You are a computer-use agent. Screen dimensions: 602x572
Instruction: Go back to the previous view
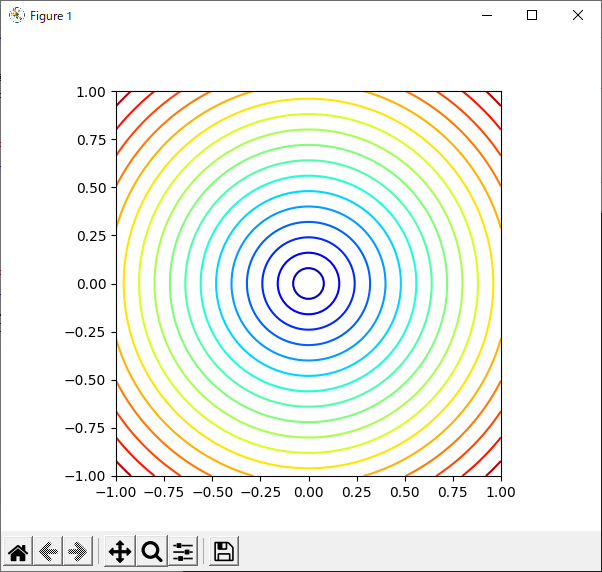pyautogui.click(x=47, y=551)
